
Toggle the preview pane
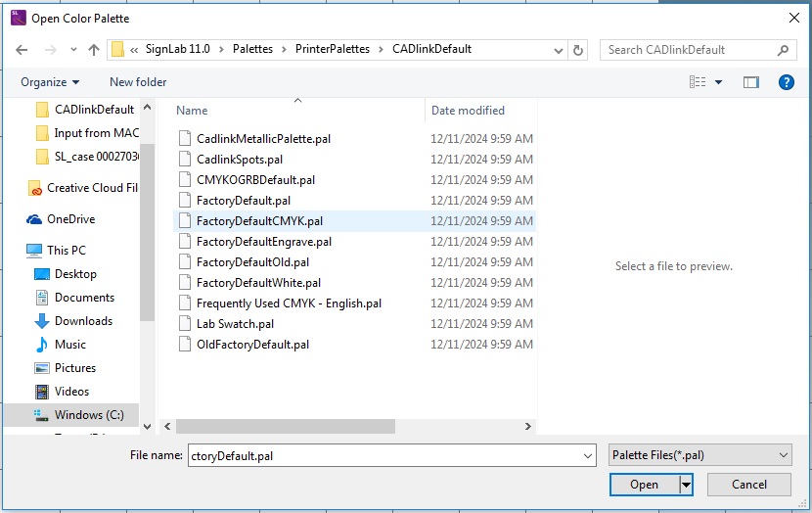coord(751,82)
